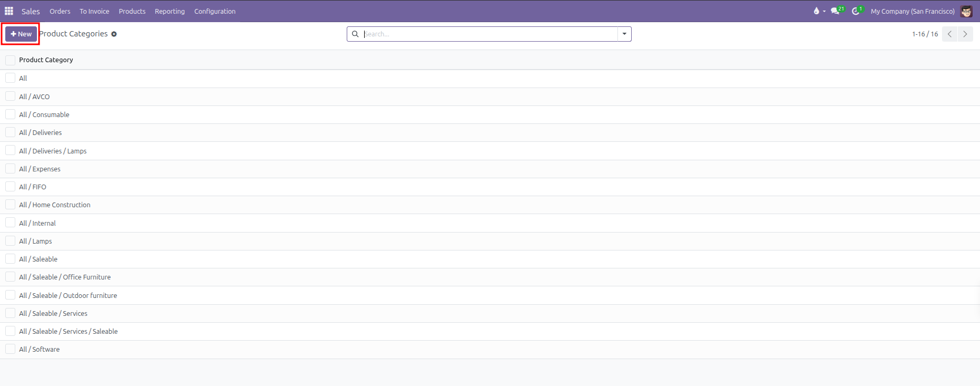The height and width of the screenshot is (386, 980).
Task: Open All / Saleable / Outdoor furniture
Action: (68, 295)
